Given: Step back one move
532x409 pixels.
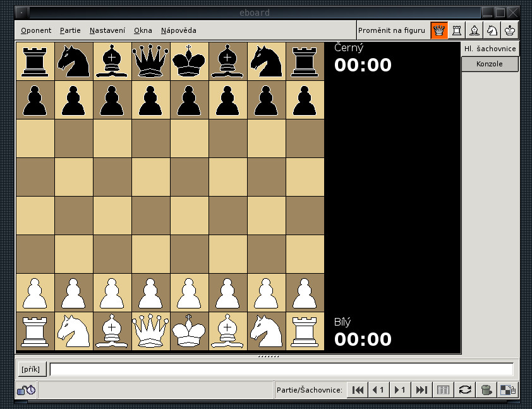Looking at the screenshot, I should pos(378,390).
